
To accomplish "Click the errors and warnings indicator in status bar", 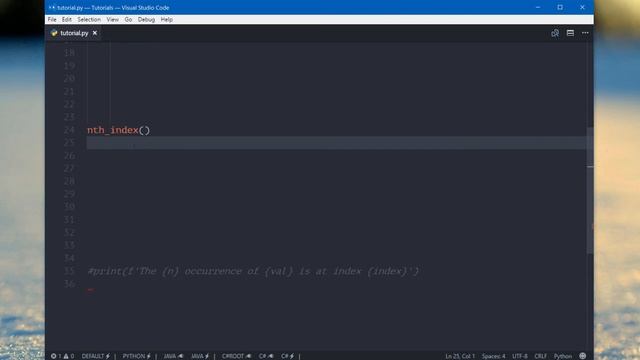I will [x=62, y=356].
